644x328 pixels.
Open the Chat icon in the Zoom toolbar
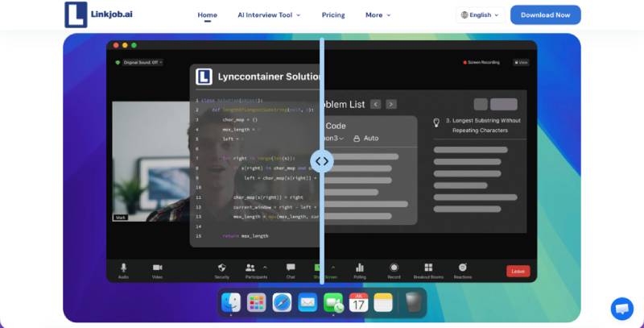point(291,268)
